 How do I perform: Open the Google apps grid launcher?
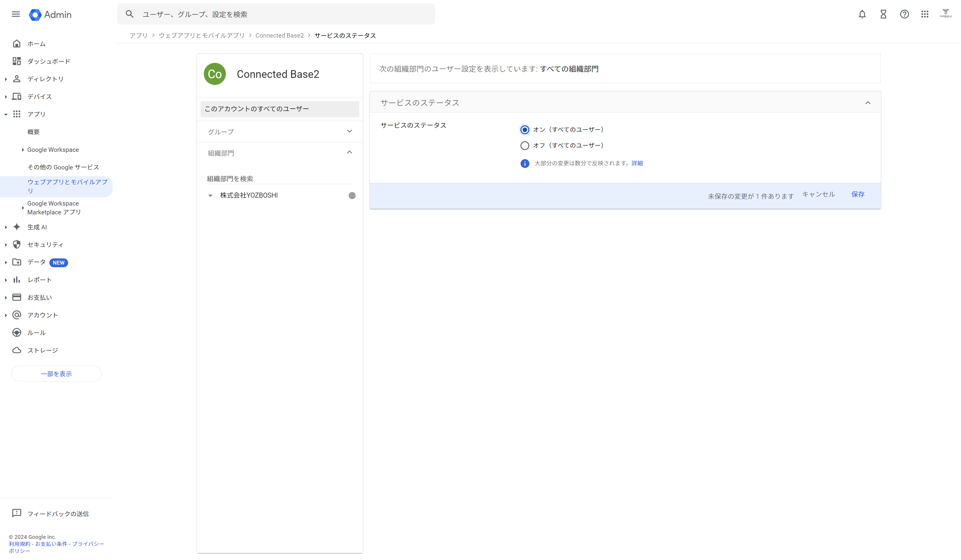coord(925,14)
